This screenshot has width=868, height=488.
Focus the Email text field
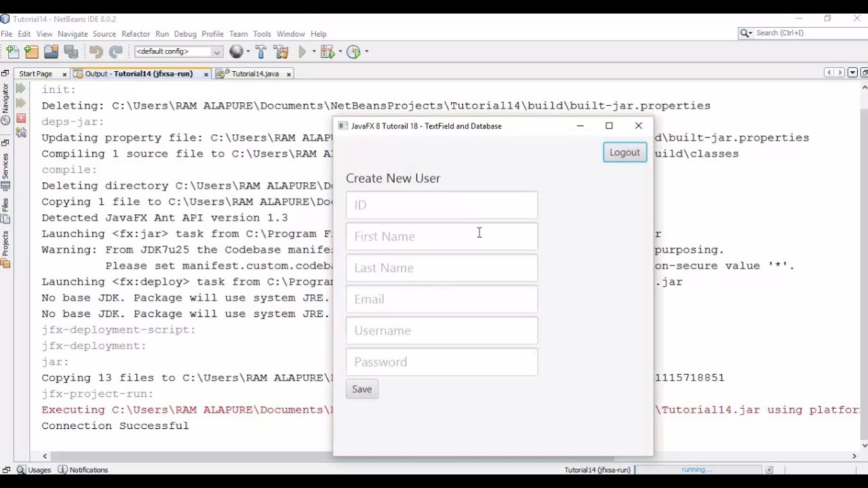[441, 299]
